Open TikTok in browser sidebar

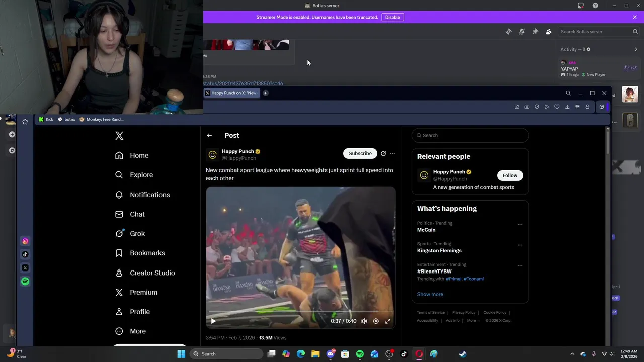pyautogui.click(x=25, y=254)
